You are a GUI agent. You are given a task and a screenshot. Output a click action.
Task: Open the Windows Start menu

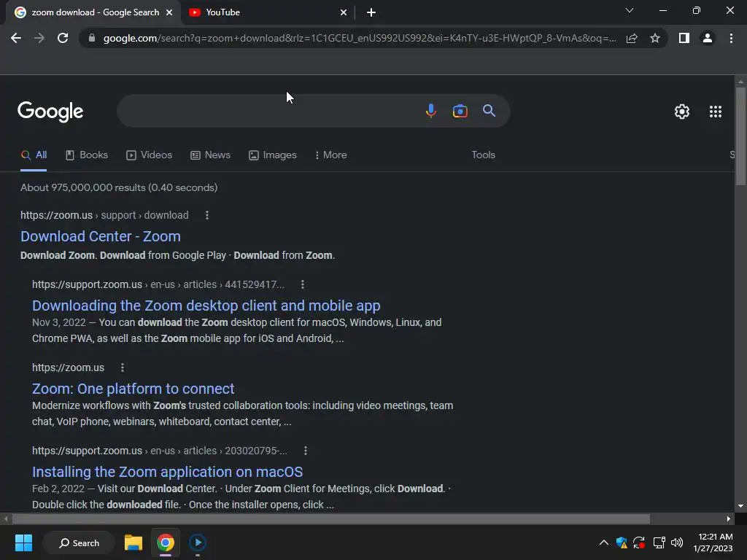tap(23, 542)
